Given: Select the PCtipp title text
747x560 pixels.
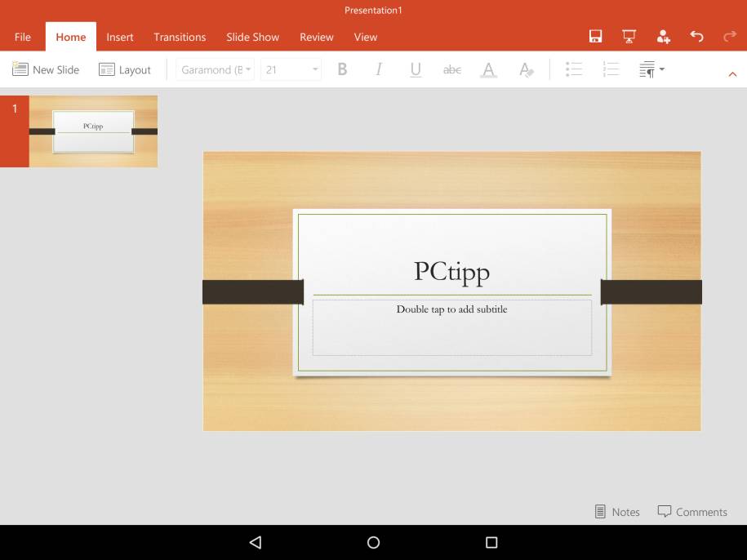Looking at the screenshot, I should (451, 273).
